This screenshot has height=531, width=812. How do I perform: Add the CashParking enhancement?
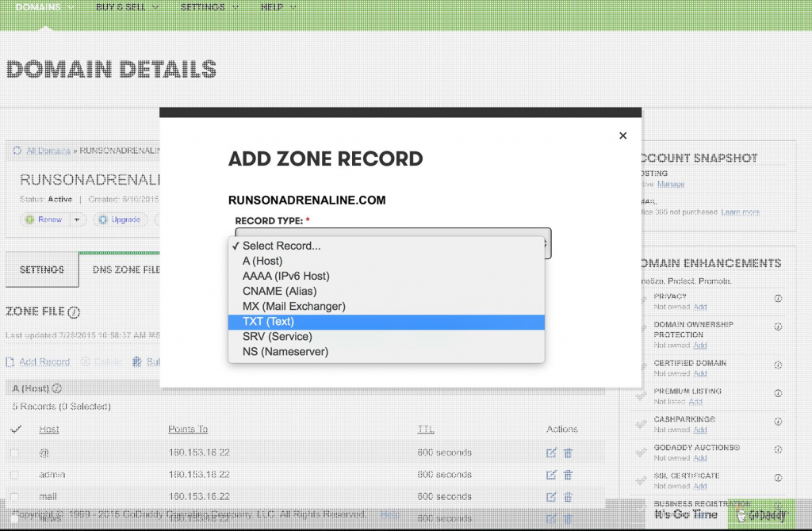coord(700,430)
